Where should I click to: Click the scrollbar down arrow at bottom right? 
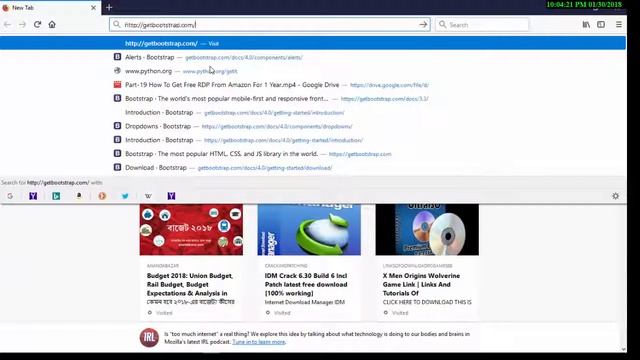click(x=623, y=349)
